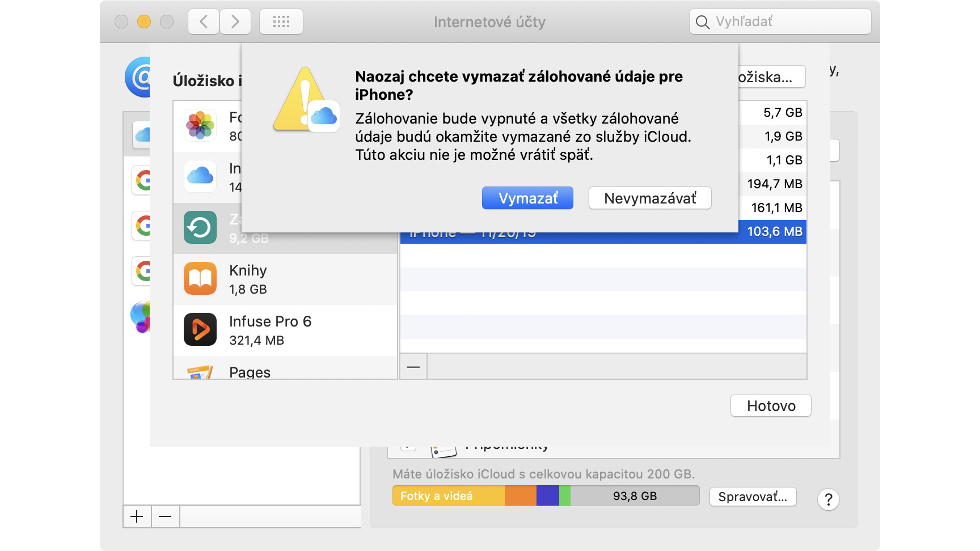Click the partially hidden storage plan button
Image resolution: width=980 pixels, height=551 pixels.
(x=772, y=77)
